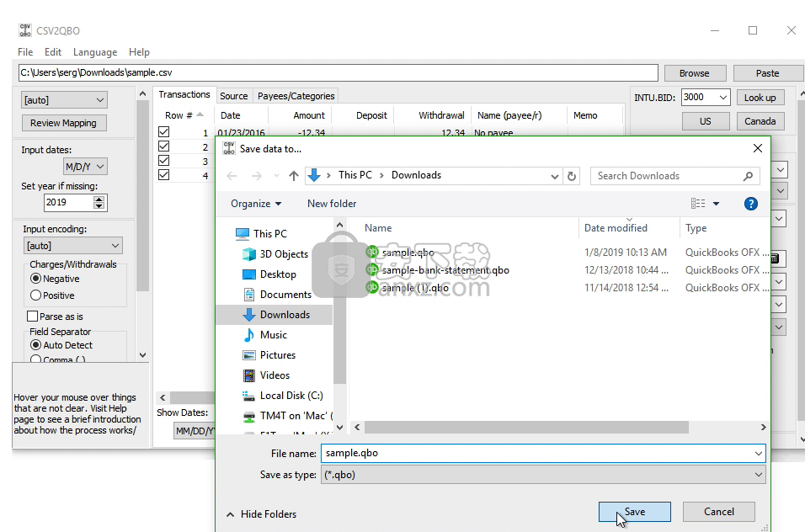Select Desktop folder in tree
Screen dimensions: 805x532
pos(269,274)
